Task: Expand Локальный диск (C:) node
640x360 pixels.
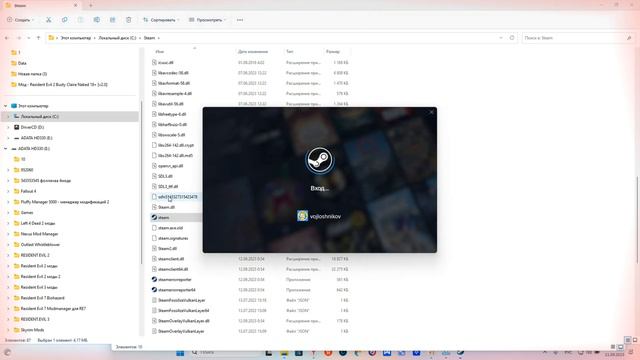Action: (8, 116)
